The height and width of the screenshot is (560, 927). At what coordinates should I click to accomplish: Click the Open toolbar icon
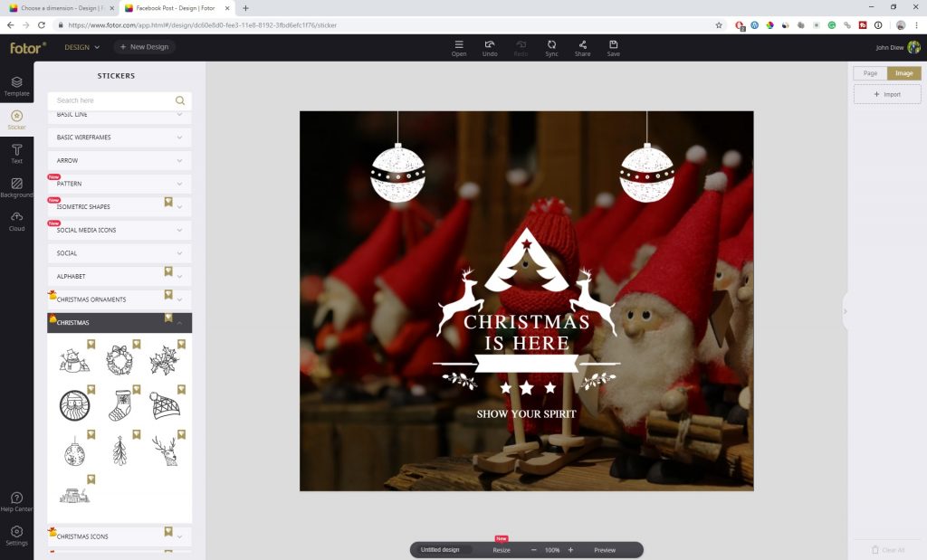459,48
